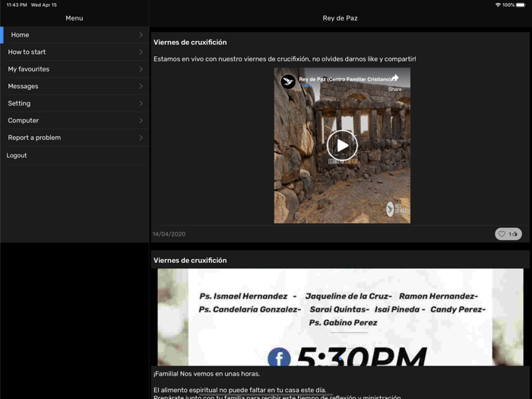Click Logout
This screenshot has height=399, width=532.
pos(17,155)
